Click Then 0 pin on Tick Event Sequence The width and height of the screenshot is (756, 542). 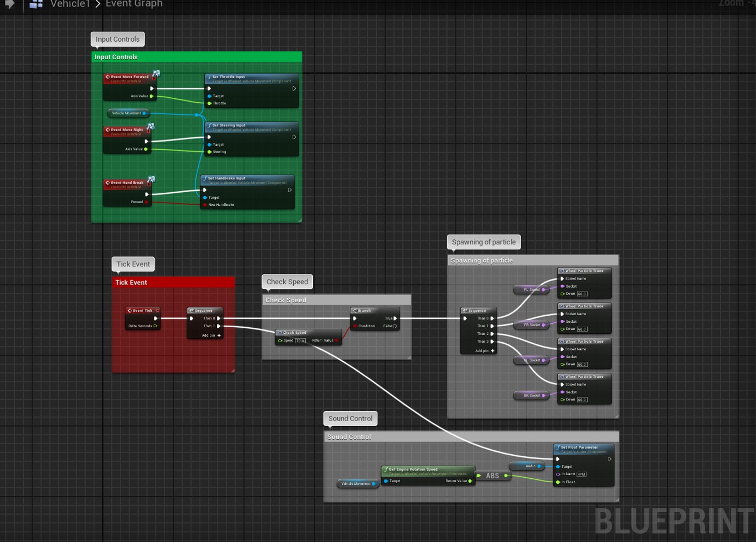pos(218,318)
